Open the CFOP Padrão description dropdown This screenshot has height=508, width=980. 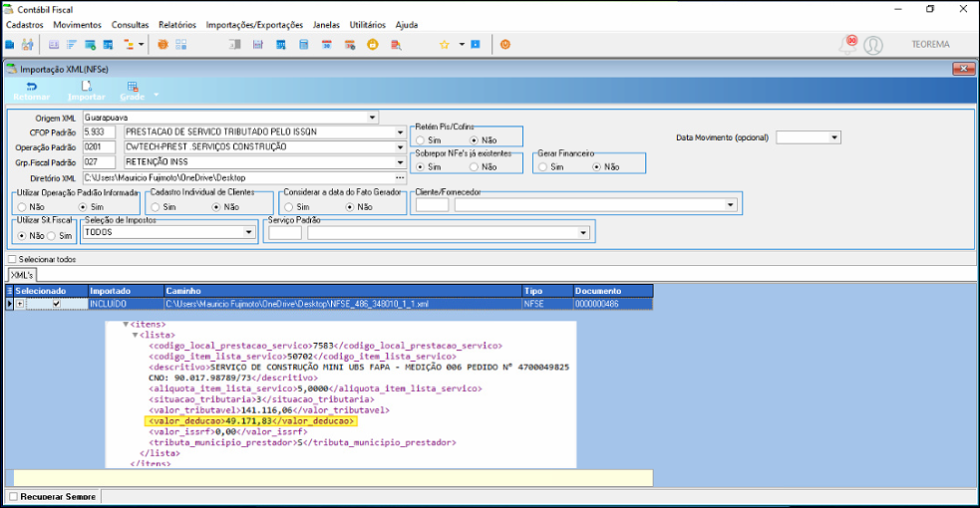(400, 132)
